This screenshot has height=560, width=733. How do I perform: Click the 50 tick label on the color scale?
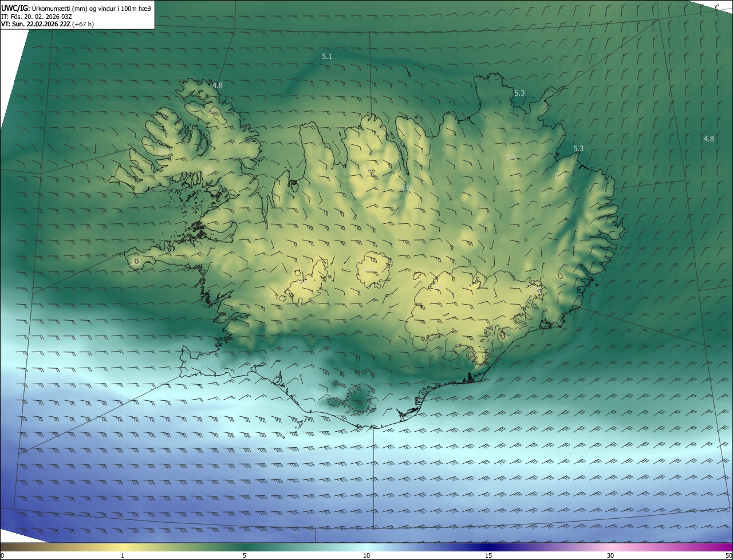[728, 555]
